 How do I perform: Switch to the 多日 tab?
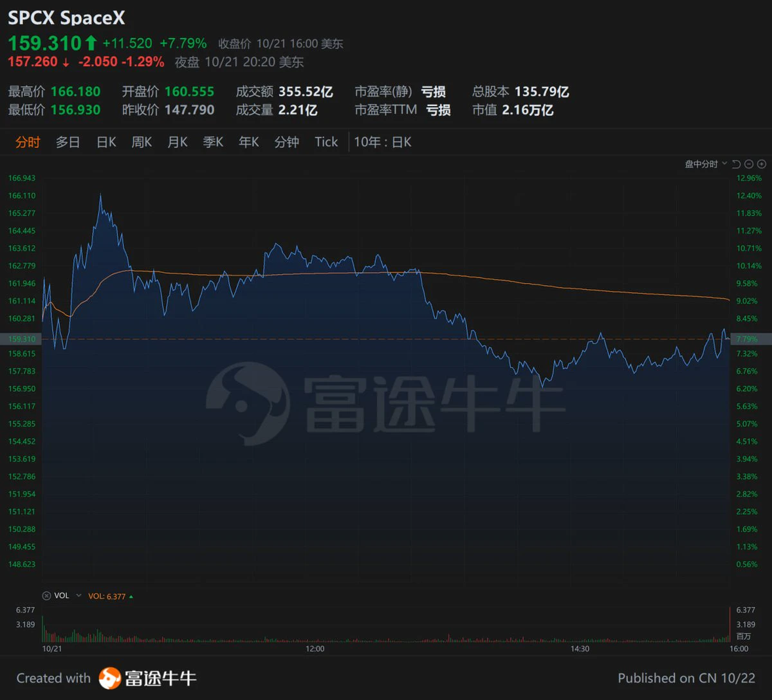coord(68,142)
